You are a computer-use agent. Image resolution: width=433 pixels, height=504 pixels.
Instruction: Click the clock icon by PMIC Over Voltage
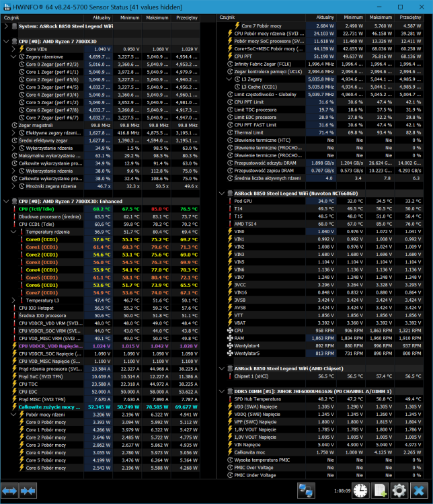tap(230, 468)
